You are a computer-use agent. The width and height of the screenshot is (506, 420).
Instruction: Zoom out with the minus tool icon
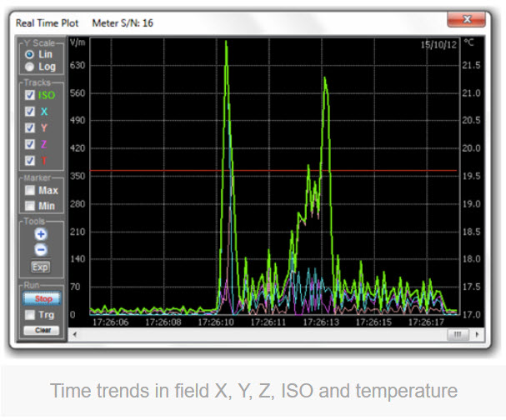point(41,250)
